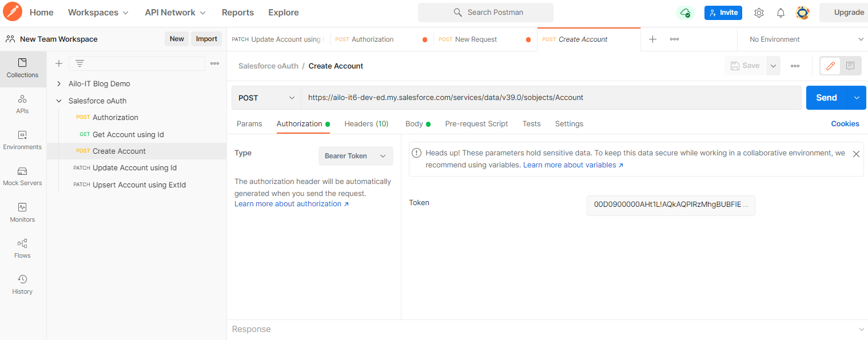Open the sync status cloud icon

[x=685, y=13]
